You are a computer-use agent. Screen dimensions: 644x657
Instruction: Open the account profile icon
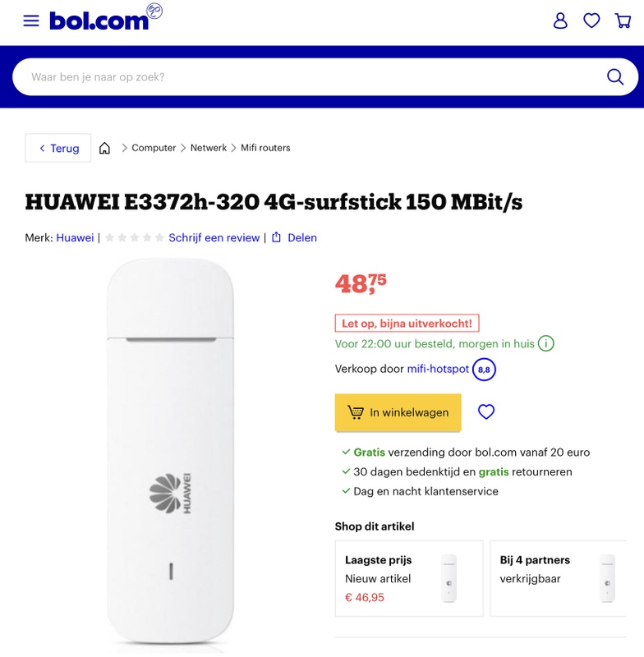click(x=560, y=21)
